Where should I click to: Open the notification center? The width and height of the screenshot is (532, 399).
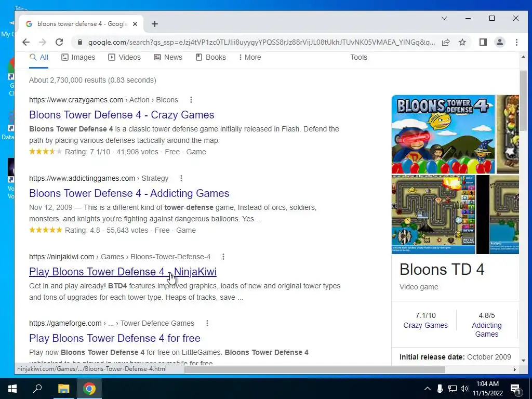pos(516,389)
